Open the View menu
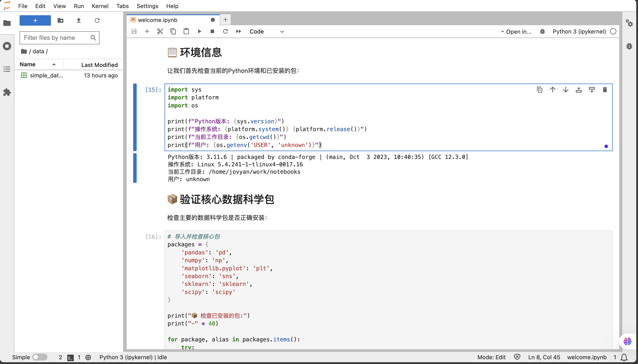The height and width of the screenshot is (364, 638). [60, 6]
